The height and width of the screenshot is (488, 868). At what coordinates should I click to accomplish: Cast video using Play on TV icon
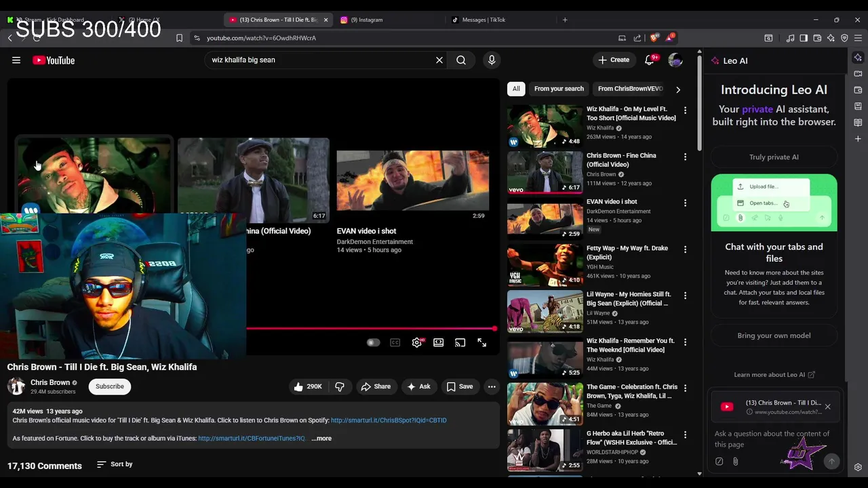pos(460,343)
